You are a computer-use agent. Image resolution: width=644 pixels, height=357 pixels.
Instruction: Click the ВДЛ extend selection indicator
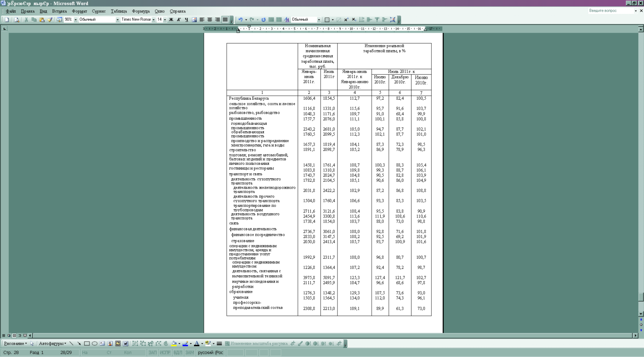pyautogui.click(x=178, y=352)
